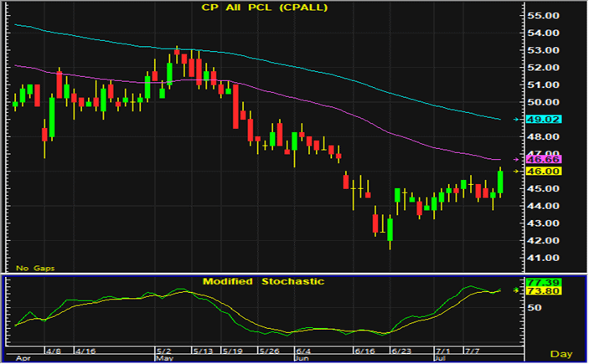589x364 pixels.
Task: Click the 51.00 price axis label
Action: [x=543, y=85]
